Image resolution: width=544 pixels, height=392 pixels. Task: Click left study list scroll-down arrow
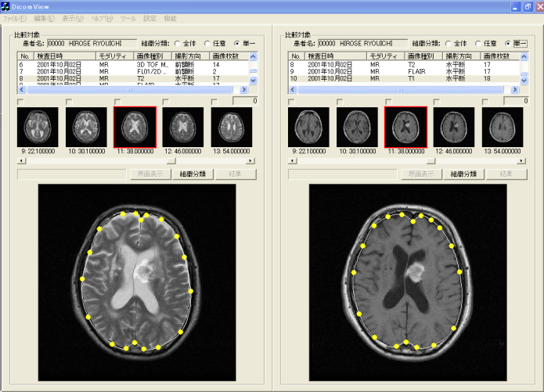coord(254,80)
